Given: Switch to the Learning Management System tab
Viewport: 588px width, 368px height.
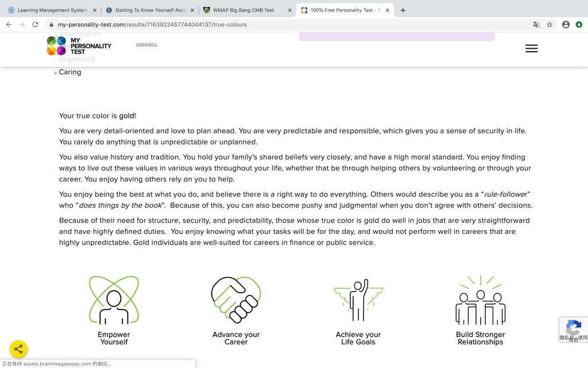Looking at the screenshot, I should pyautogui.click(x=49, y=10).
